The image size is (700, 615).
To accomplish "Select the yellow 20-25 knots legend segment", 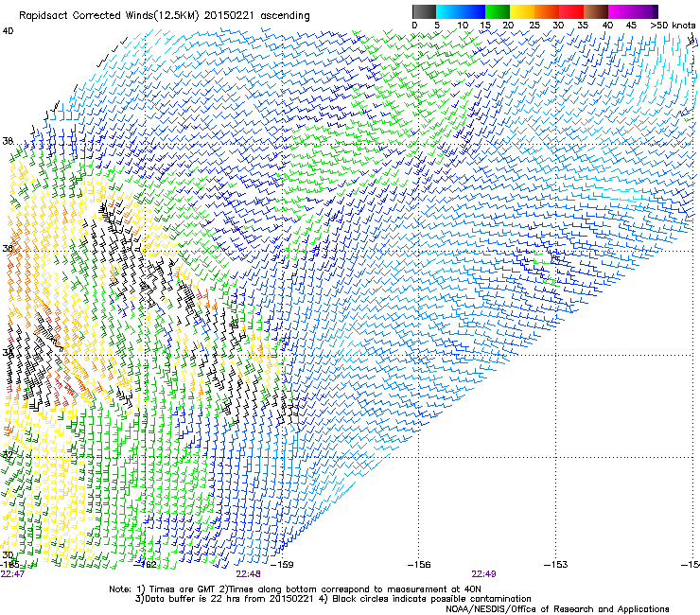I will pyautogui.click(x=522, y=11).
